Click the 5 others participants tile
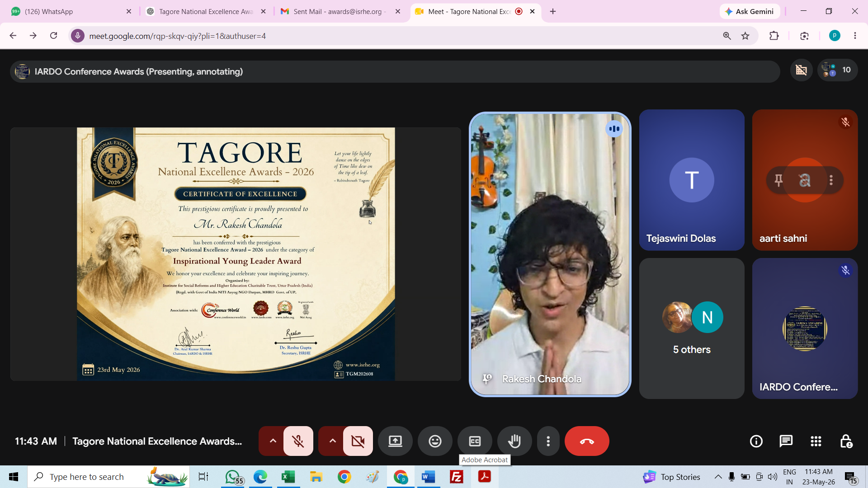 click(692, 328)
